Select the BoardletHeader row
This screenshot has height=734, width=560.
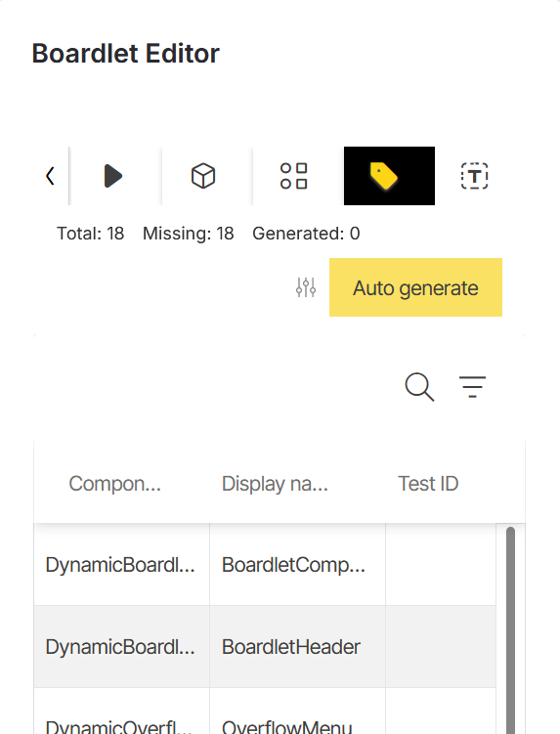[265, 647]
